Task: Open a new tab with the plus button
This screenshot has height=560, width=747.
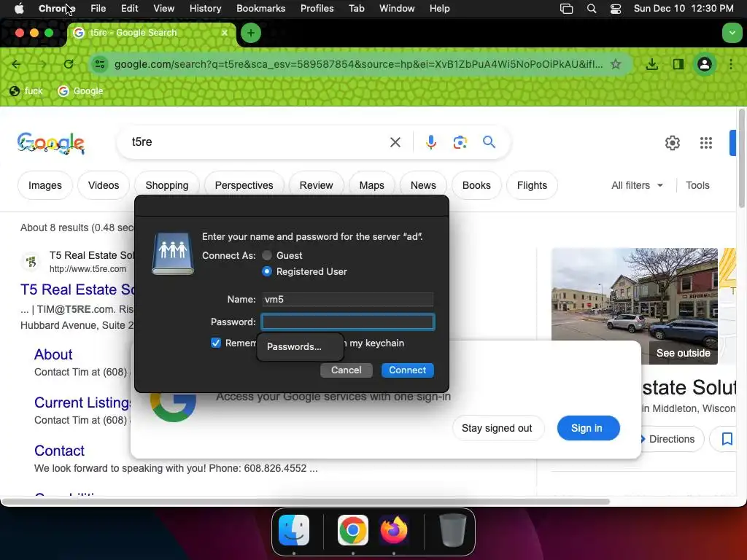Action: click(x=251, y=33)
